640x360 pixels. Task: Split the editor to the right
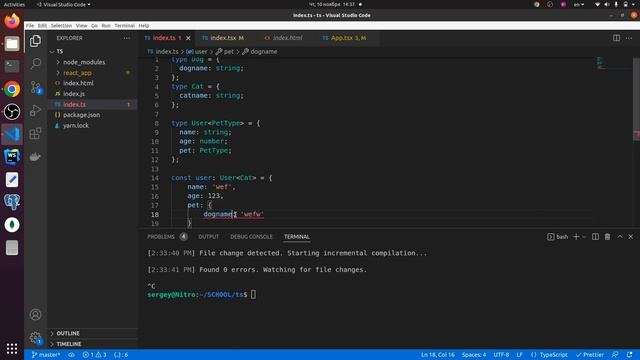pyautogui.click(x=616, y=38)
